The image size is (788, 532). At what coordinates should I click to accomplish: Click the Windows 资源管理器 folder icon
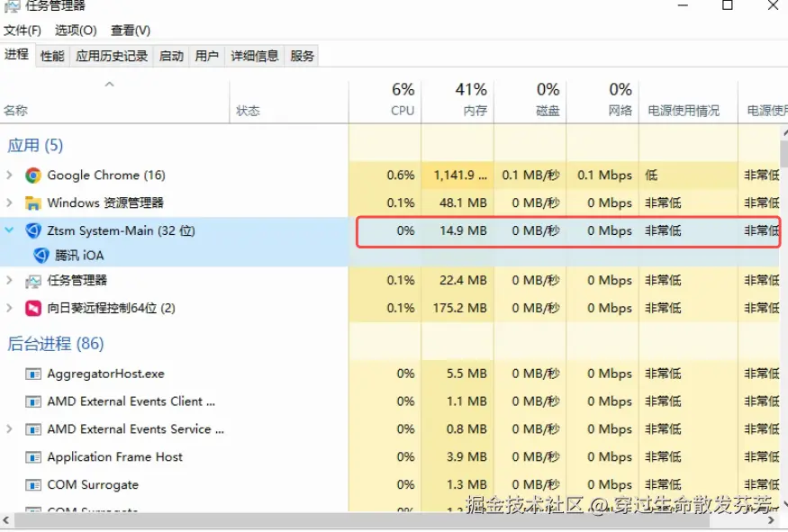(33, 203)
